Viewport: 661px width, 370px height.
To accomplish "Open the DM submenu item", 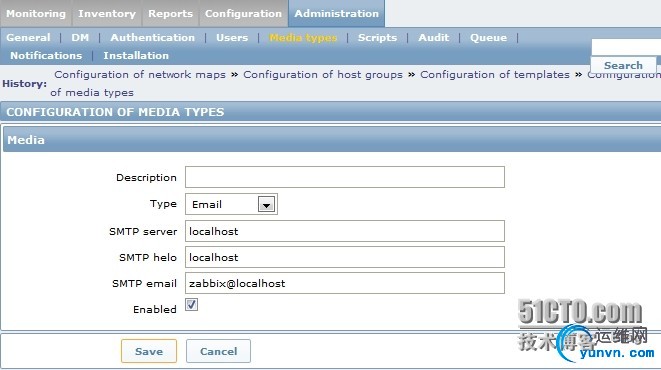I will click(80, 38).
